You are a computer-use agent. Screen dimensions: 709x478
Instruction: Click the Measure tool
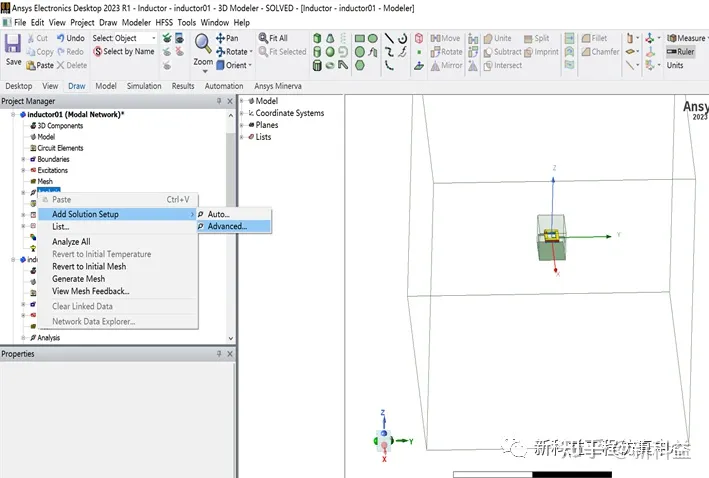point(686,38)
